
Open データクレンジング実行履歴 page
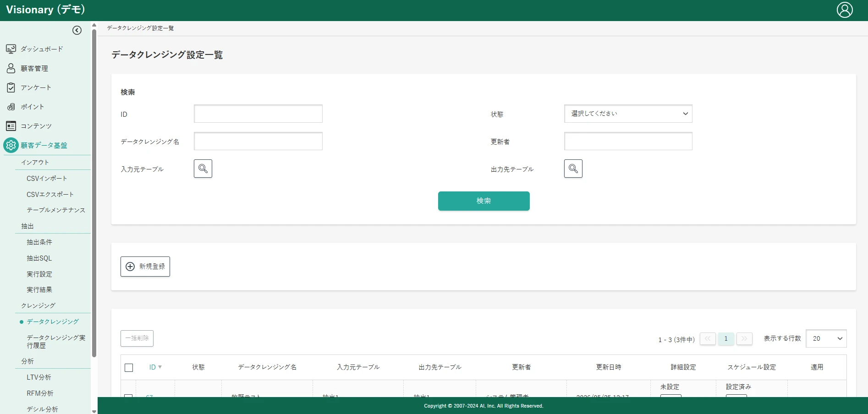click(56, 342)
